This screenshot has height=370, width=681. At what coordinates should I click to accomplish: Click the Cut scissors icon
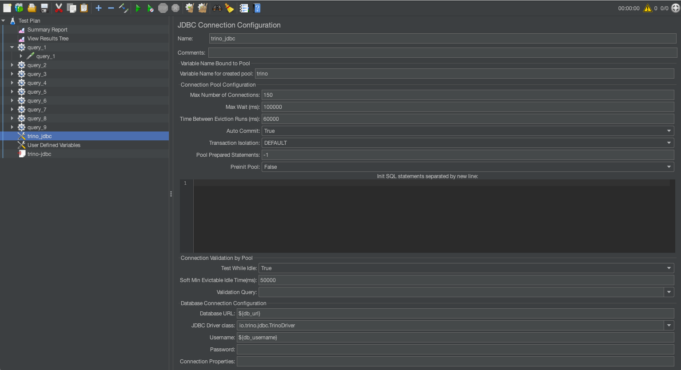pyautogui.click(x=59, y=8)
